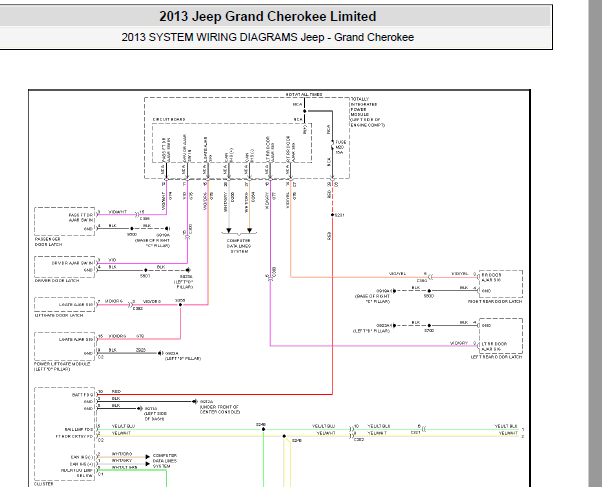Click the "LIFTGATE DOOR LATCH" label
The width and height of the screenshot is (602, 487).
[59, 315]
